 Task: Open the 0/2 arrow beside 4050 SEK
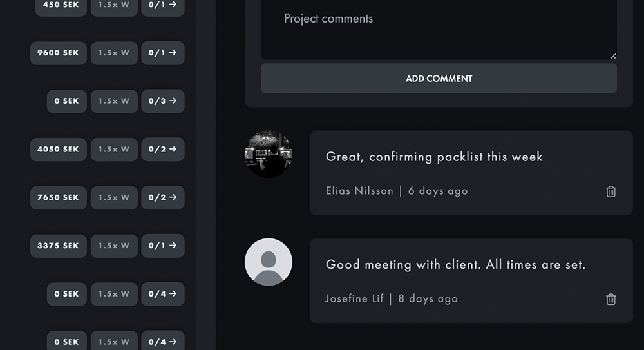(x=162, y=150)
